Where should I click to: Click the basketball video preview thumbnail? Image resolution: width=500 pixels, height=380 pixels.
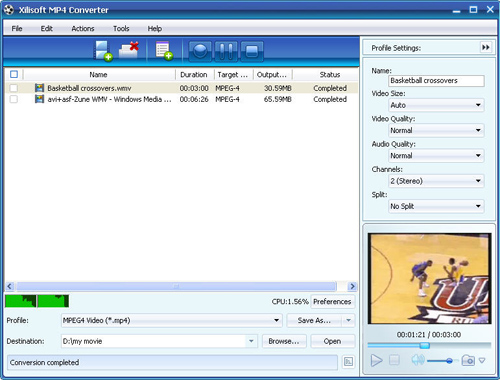[x=429, y=278]
